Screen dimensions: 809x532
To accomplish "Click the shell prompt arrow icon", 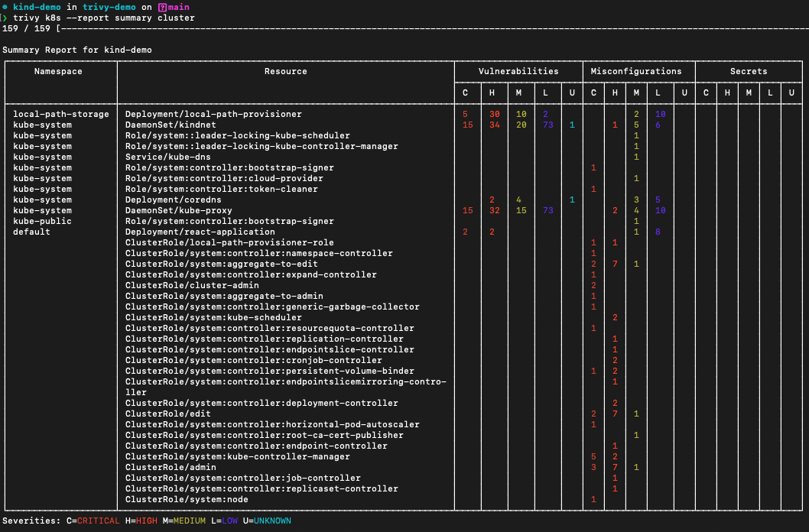I will tap(5, 18).
